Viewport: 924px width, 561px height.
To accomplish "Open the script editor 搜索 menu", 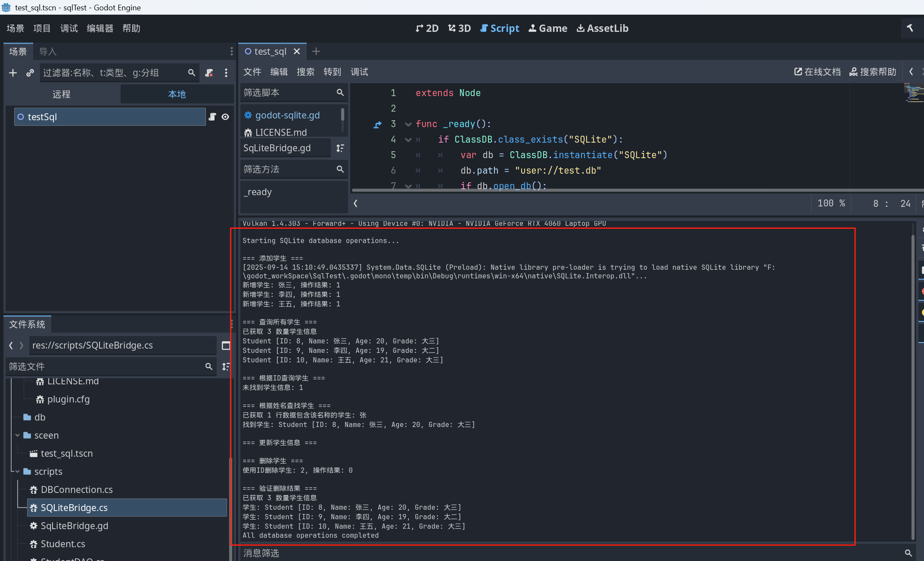I will tap(306, 72).
